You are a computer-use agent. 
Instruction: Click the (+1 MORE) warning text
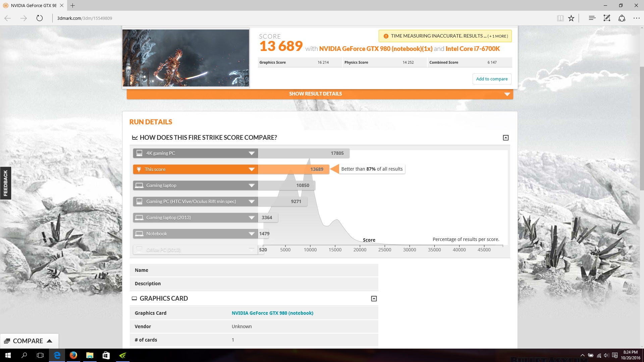498,36
